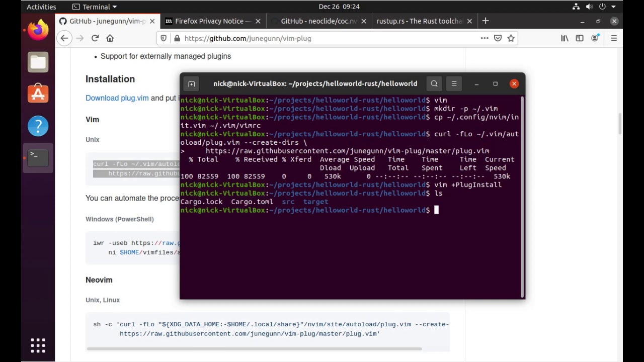Close the rustup.rs tab
Viewport: 644px width, 362px height.
[x=469, y=21]
